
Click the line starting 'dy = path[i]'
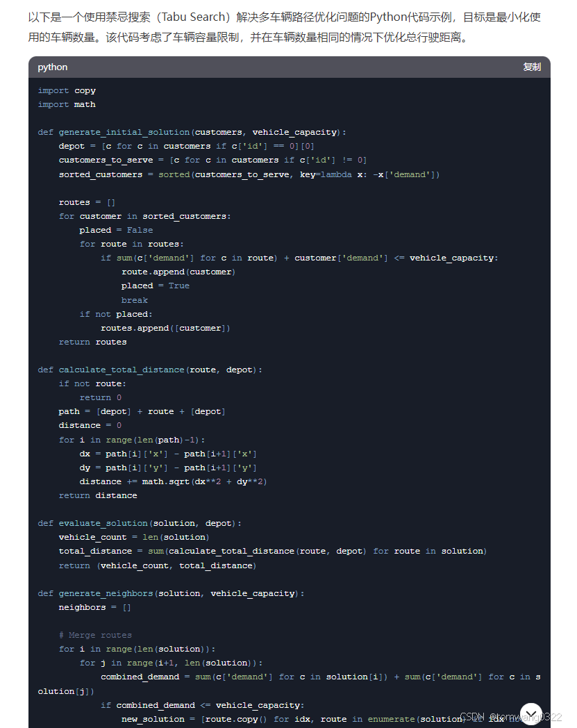click(168, 468)
